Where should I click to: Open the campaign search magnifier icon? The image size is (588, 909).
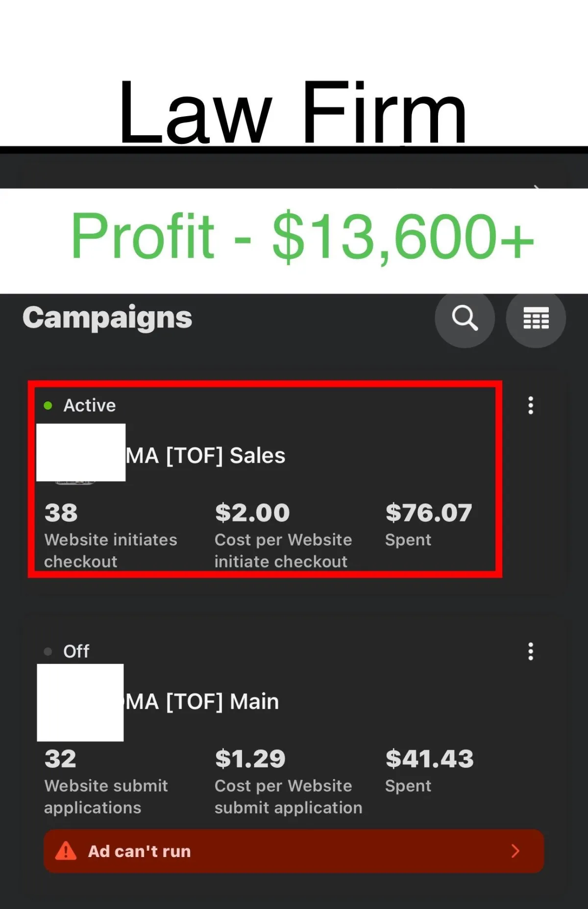pyautogui.click(x=465, y=318)
